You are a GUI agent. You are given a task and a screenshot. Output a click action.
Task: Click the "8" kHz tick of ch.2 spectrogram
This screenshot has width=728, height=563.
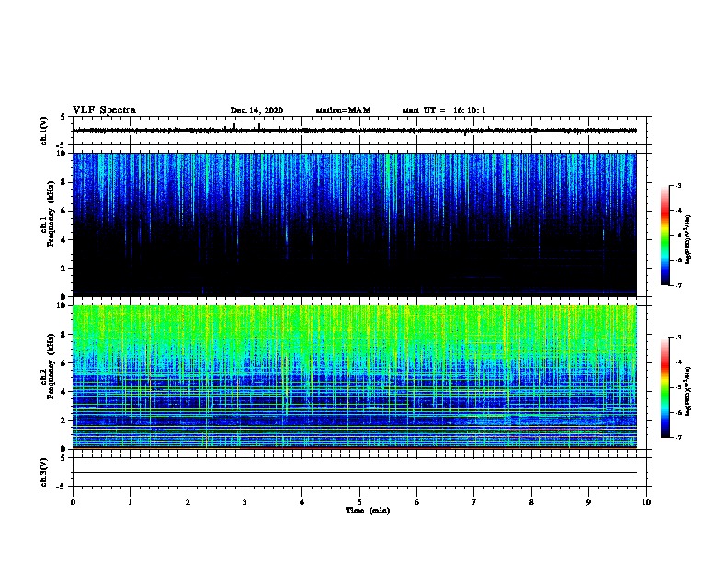point(64,335)
